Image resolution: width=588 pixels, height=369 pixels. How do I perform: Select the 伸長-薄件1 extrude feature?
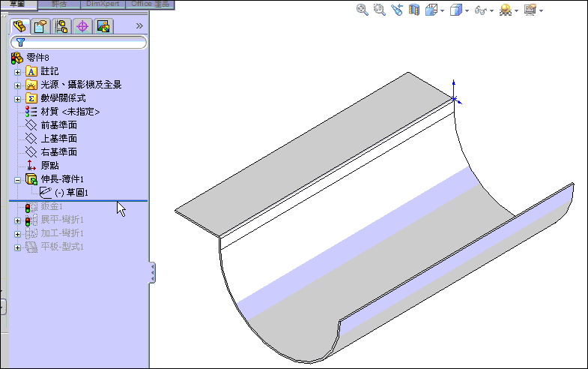(62, 179)
